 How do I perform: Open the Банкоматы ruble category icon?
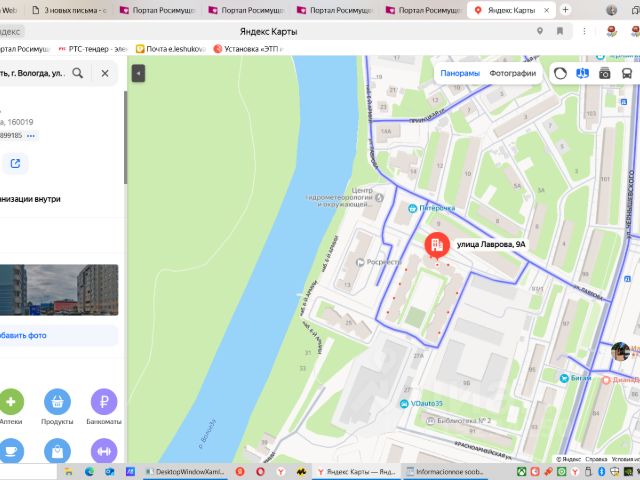coord(104,402)
